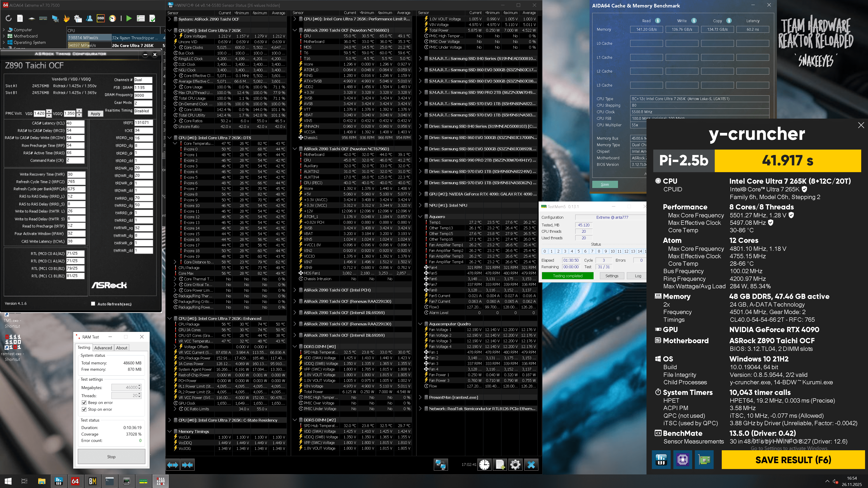Enable Auto Refresh checkbox in Timing Configurator

(93, 304)
